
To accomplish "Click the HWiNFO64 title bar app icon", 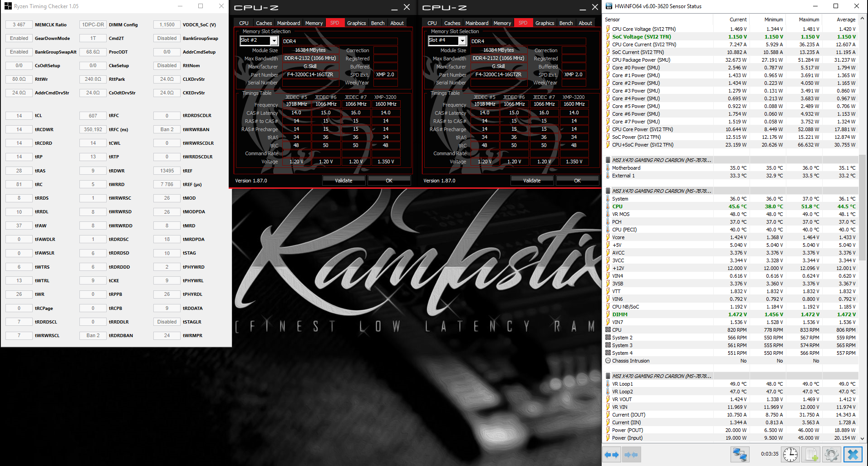I will pos(608,6).
